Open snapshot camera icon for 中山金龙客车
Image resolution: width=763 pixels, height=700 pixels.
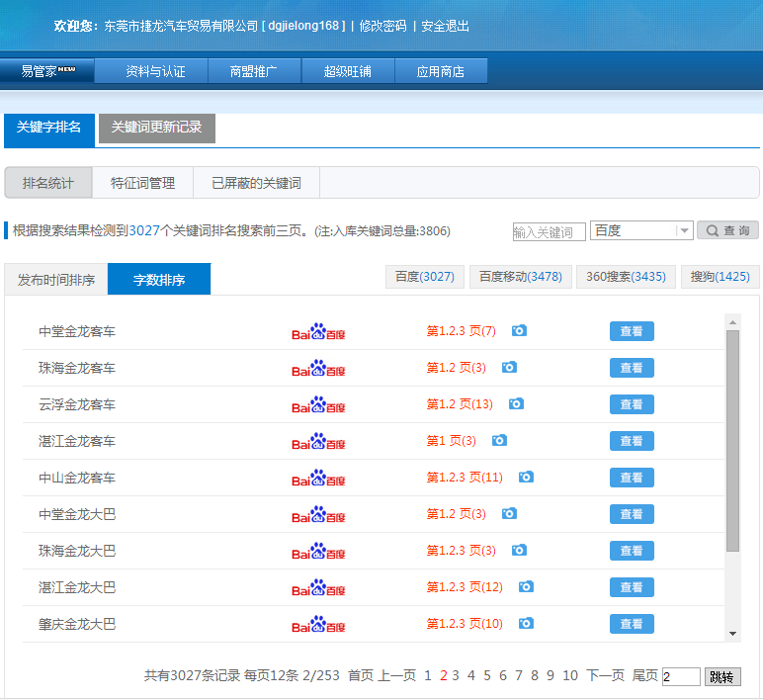[526, 477]
